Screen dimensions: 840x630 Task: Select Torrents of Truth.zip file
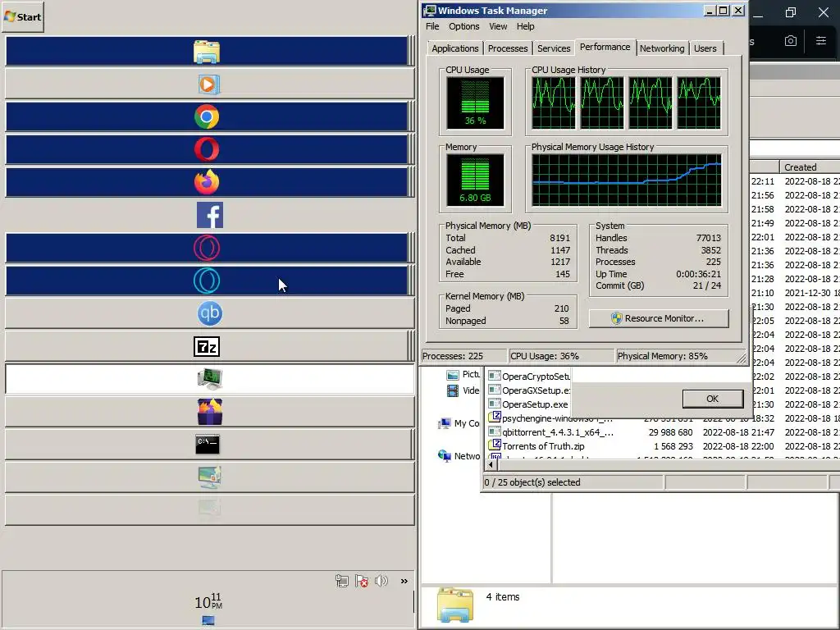(536, 445)
